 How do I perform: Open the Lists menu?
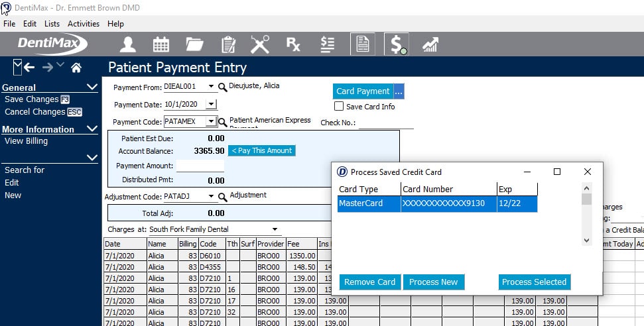(52, 24)
